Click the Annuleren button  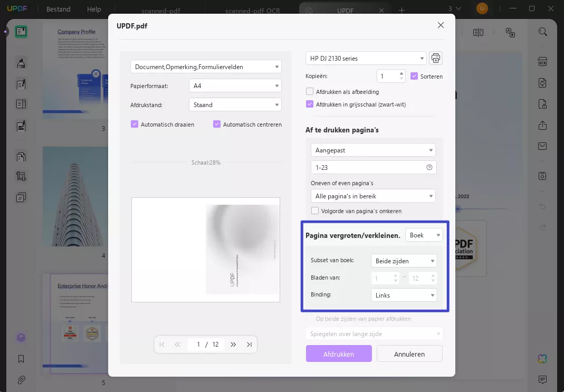pos(409,353)
